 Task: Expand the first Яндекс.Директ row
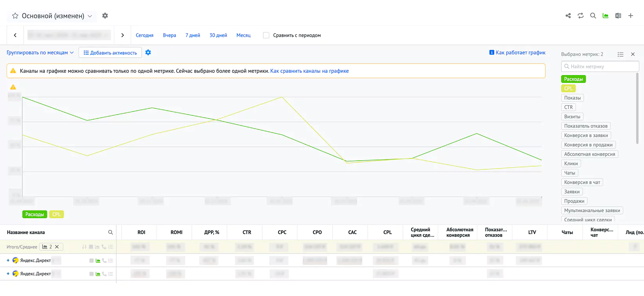[x=8, y=260]
